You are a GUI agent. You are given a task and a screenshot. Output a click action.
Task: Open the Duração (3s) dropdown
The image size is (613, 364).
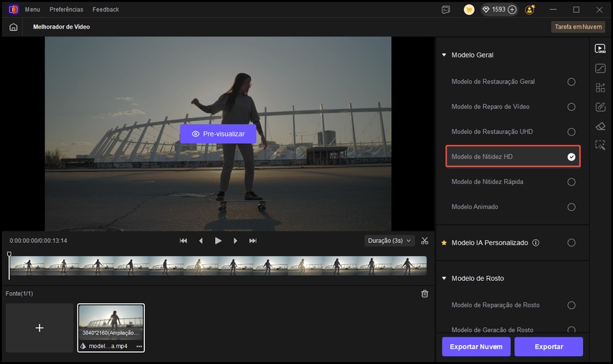coord(389,241)
